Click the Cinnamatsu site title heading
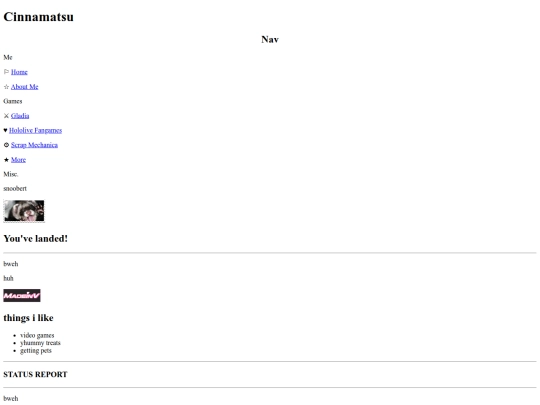Screen dimensions: 540x405 (x=39, y=17)
